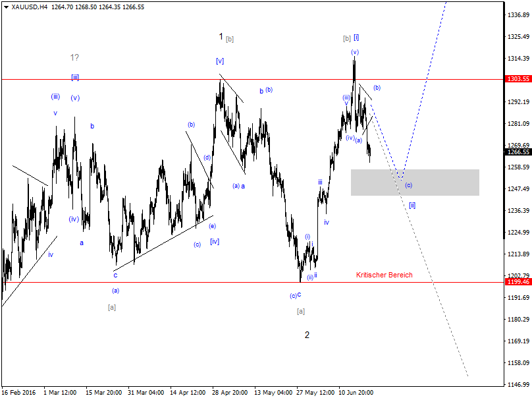The height and width of the screenshot is (400, 532).
Task: Click the blue [iii] wave label
Action: point(75,77)
